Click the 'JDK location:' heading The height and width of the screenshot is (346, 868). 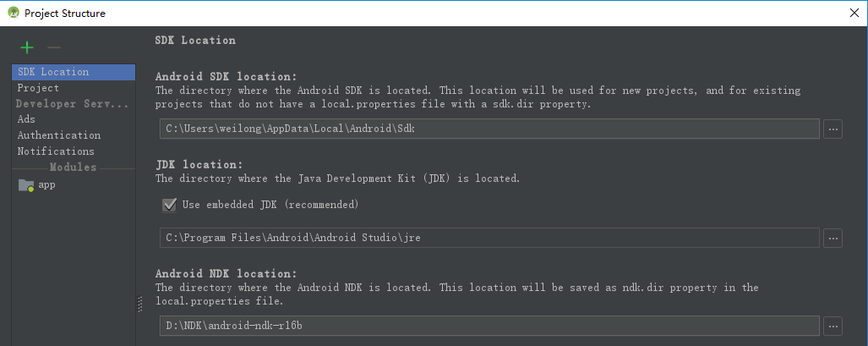[199, 165]
